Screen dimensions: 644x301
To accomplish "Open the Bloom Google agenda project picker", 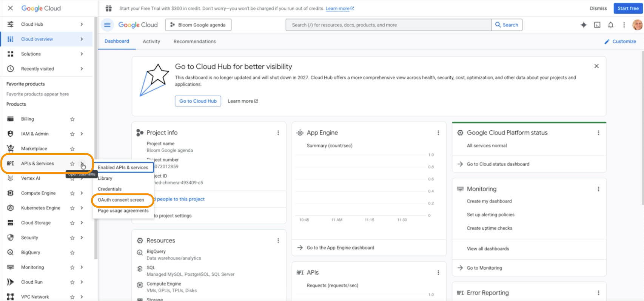I will coord(198,25).
